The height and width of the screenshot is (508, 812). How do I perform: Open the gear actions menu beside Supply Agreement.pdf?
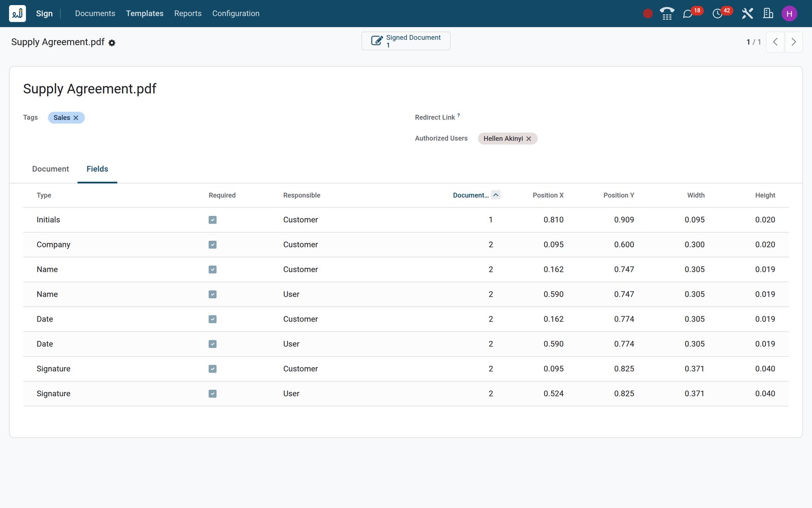(112, 43)
